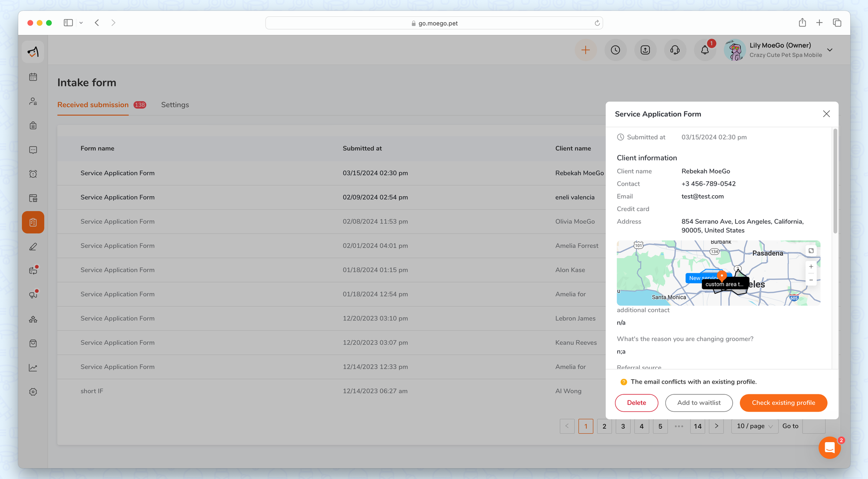Click the clock history icon
The height and width of the screenshot is (479, 868).
pyautogui.click(x=615, y=50)
